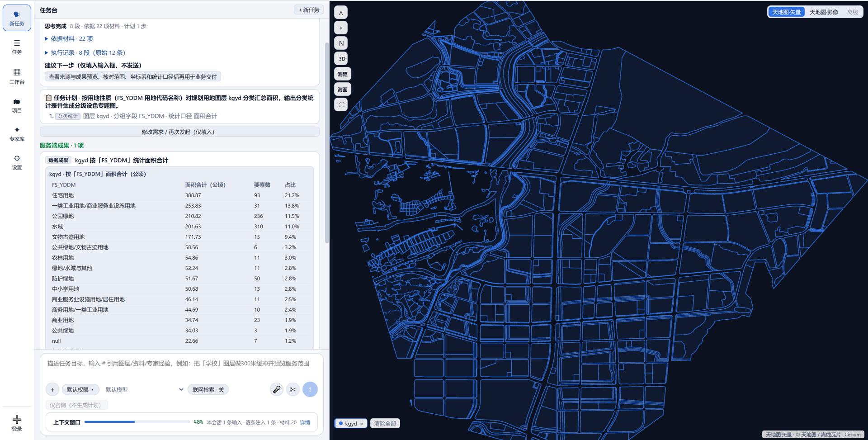Open the 任务 list in sidebar
868x440 pixels.
pos(17,47)
